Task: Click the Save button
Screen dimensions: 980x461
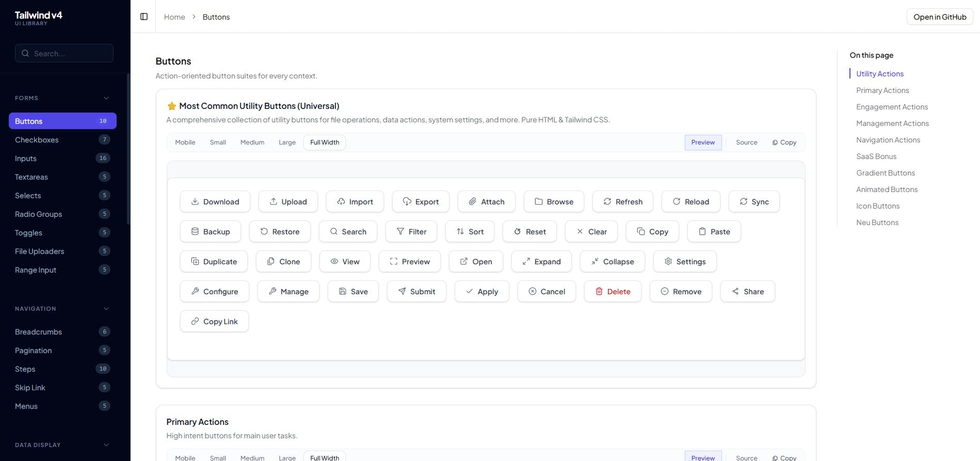Action: (x=353, y=291)
